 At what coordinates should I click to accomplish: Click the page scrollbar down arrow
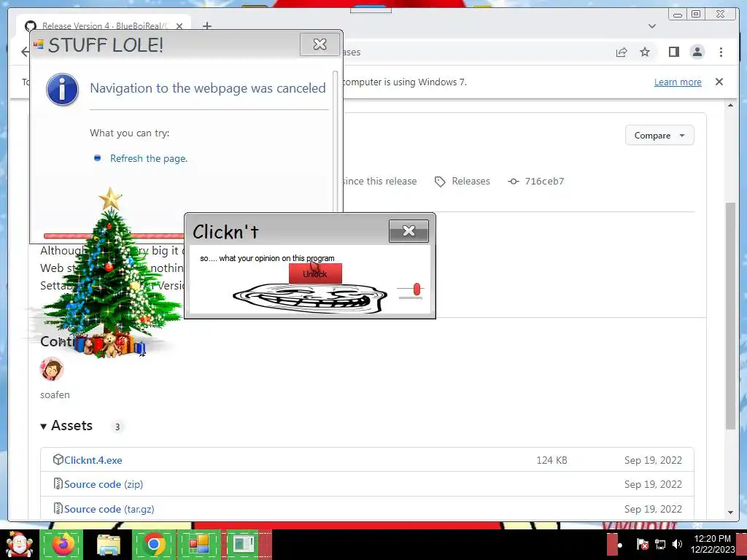730,513
